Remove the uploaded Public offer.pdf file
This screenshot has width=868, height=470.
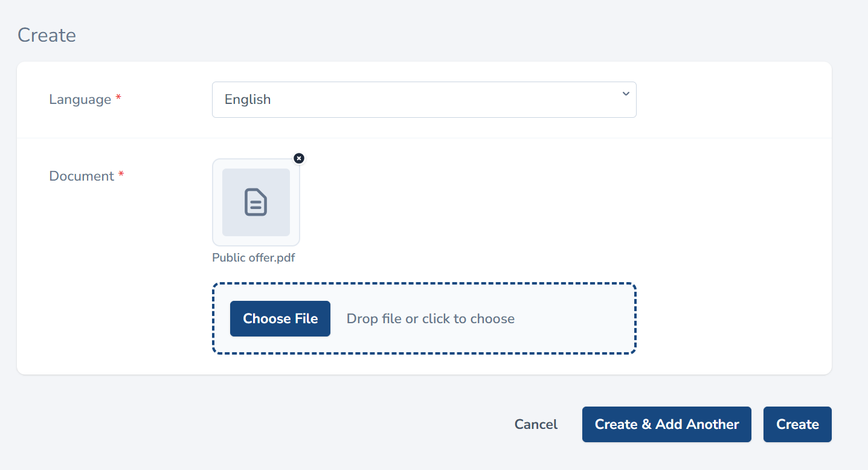[299, 158]
